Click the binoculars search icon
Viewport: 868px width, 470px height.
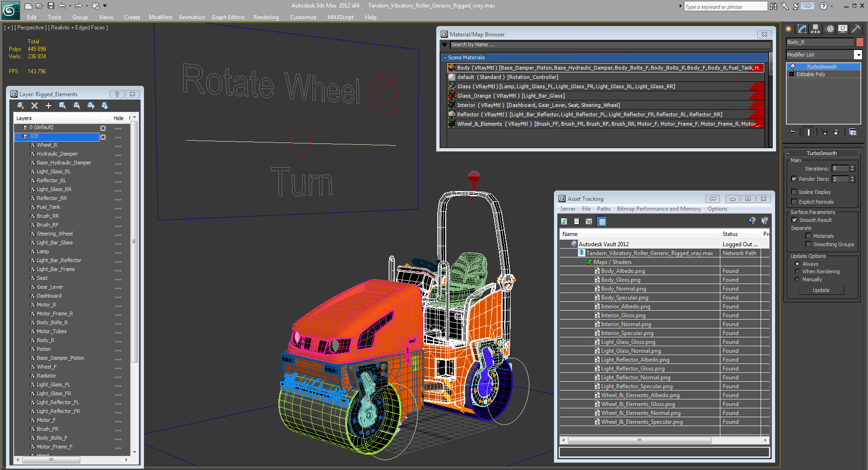click(x=774, y=6)
